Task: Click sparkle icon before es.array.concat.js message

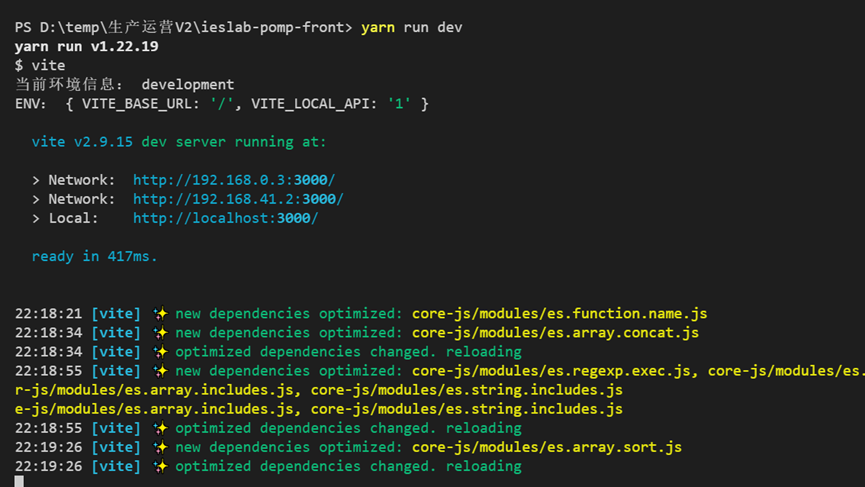Action: click(x=159, y=333)
